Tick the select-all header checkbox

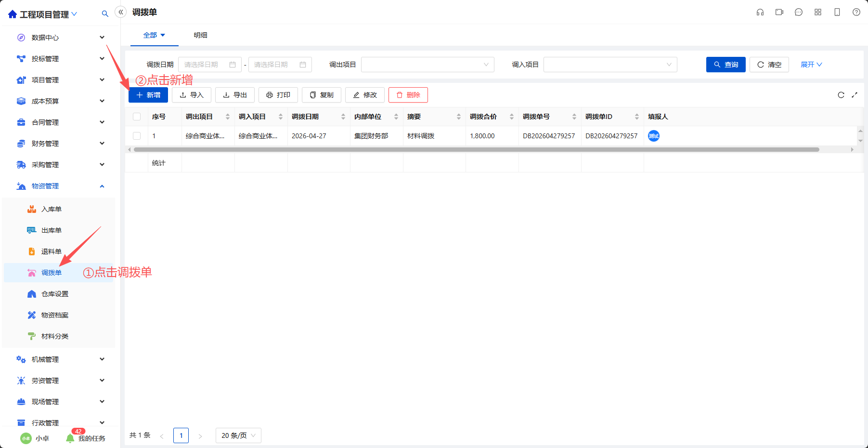pos(137,117)
